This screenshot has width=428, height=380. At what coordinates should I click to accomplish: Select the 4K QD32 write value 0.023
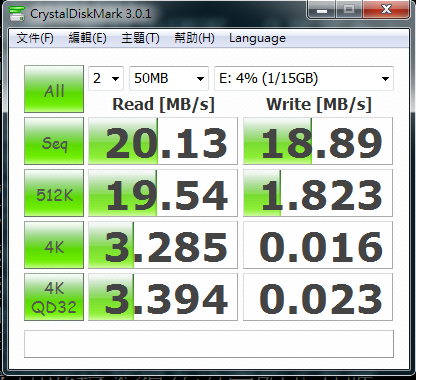[318, 297]
